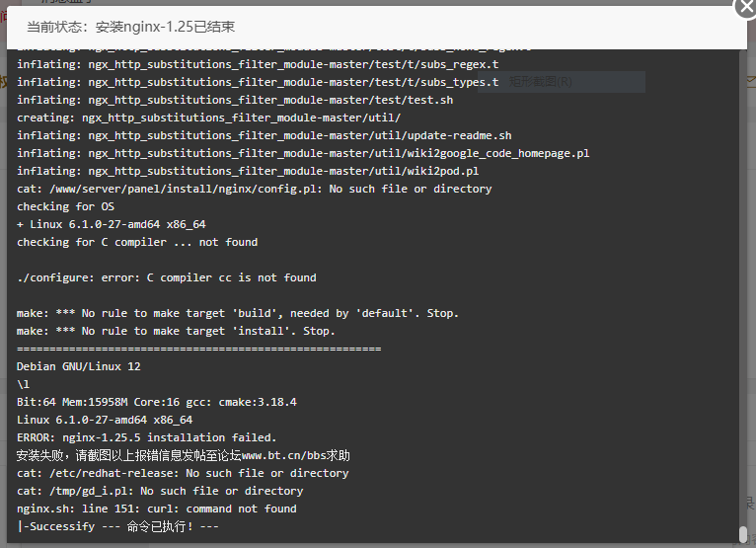Click the 'No rule to make target install' line
Screen dimensions: 756x548
[x=176, y=331]
